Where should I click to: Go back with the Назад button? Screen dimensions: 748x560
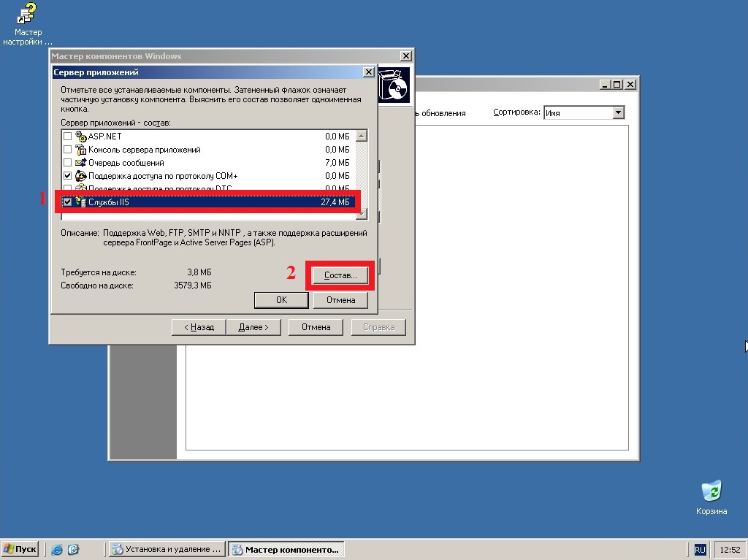(x=199, y=327)
